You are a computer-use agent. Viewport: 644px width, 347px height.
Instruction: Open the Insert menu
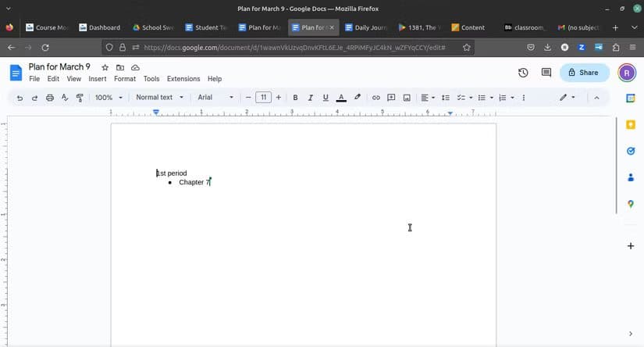[x=98, y=79]
